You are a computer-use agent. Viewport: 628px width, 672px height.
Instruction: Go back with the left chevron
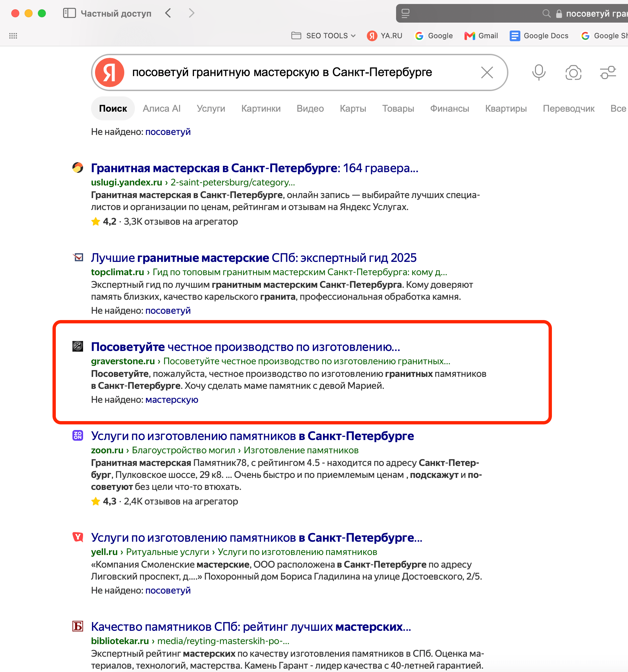click(168, 13)
